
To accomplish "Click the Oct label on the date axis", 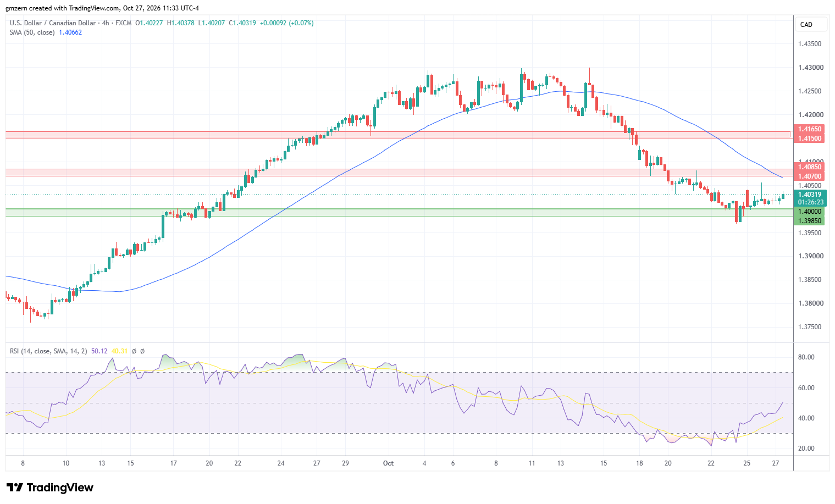I will 388,463.
